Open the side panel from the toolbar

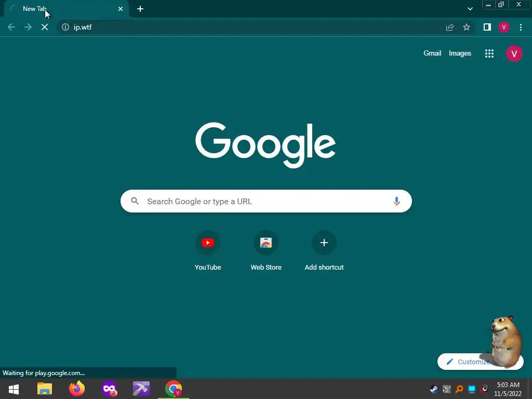pos(487,27)
